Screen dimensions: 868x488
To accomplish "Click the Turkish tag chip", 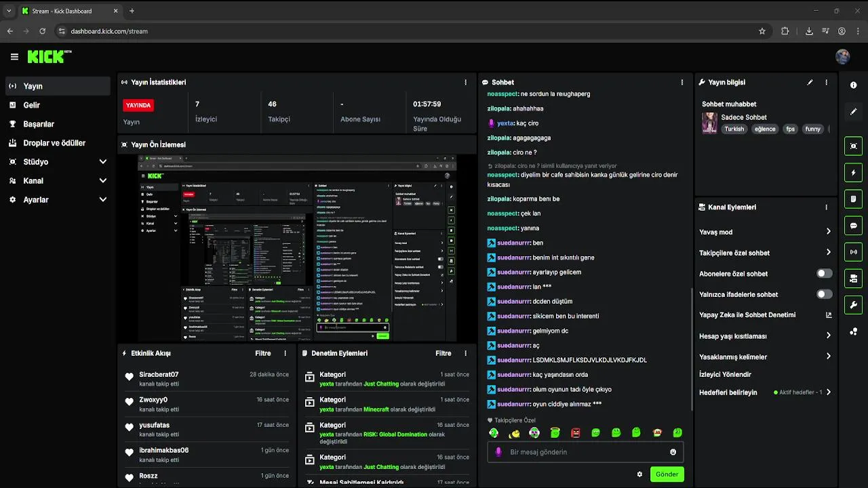I will (x=734, y=129).
